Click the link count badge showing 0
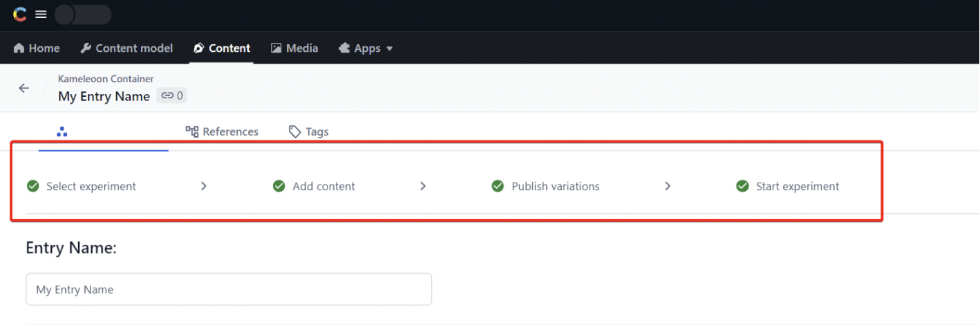 point(172,96)
